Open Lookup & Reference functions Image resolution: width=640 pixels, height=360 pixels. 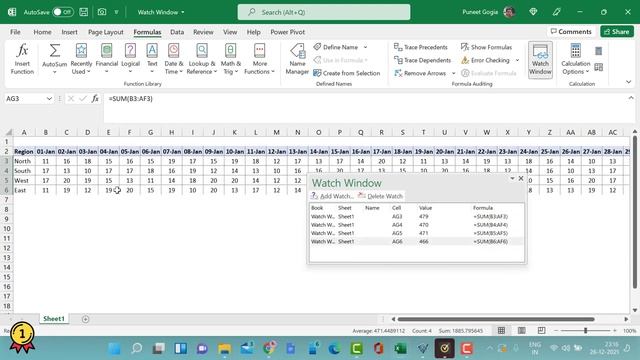click(202, 59)
